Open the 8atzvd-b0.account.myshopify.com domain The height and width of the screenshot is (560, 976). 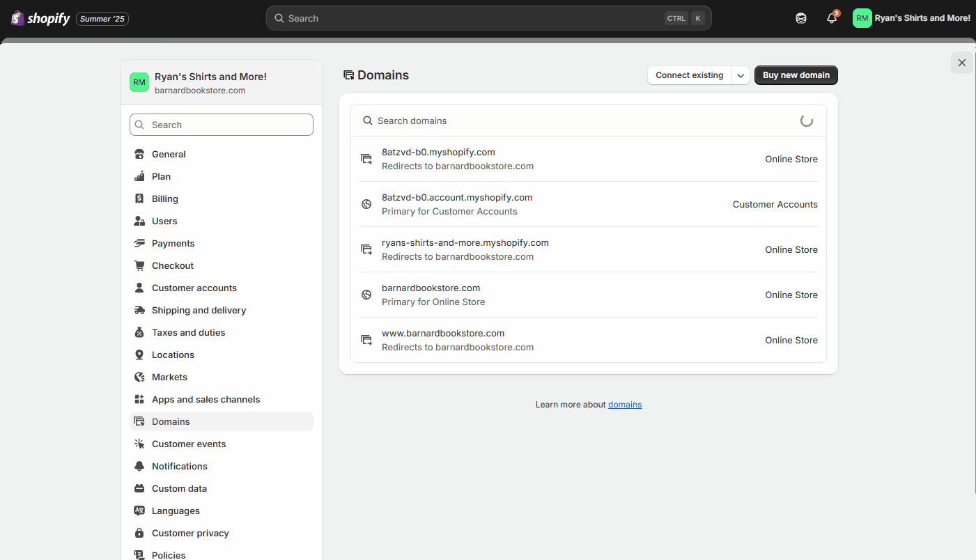pyautogui.click(x=589, y=204)
